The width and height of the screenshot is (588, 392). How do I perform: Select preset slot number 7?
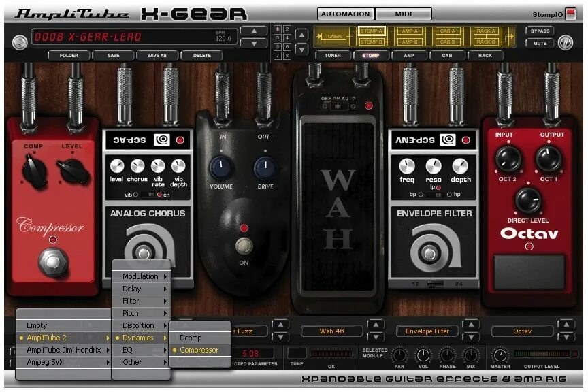click(x=278, y=56)
